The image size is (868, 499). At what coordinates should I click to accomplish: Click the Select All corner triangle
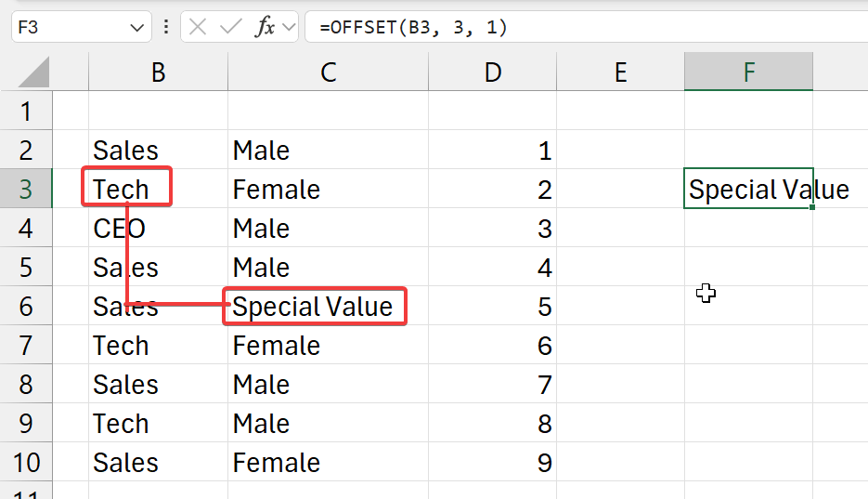coord(34,72)
